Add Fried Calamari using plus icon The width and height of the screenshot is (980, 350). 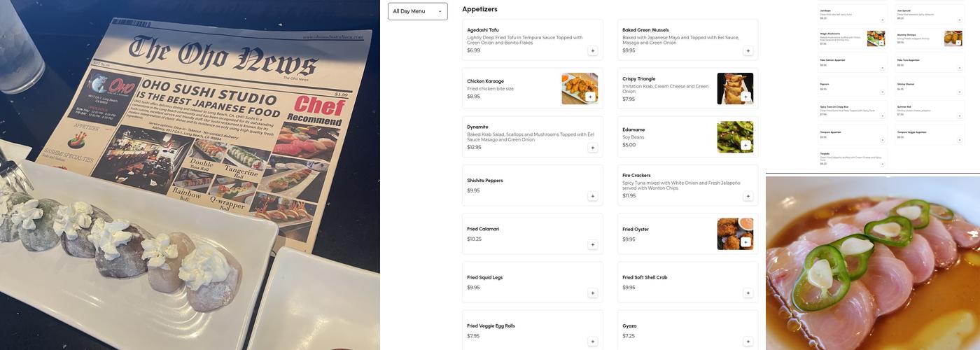pyautogui.click(x=592, y=244)
